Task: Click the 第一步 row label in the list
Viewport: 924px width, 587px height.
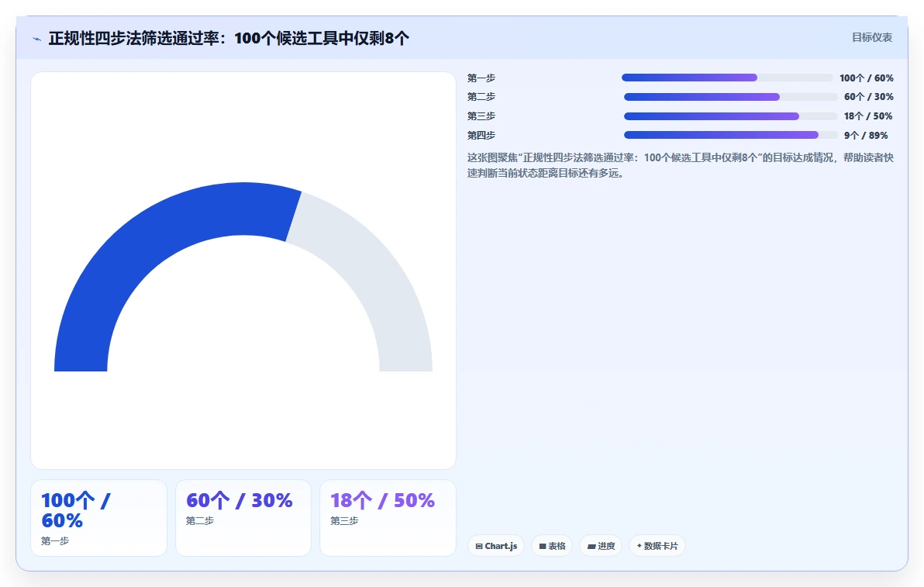Action: pos(481,78)
